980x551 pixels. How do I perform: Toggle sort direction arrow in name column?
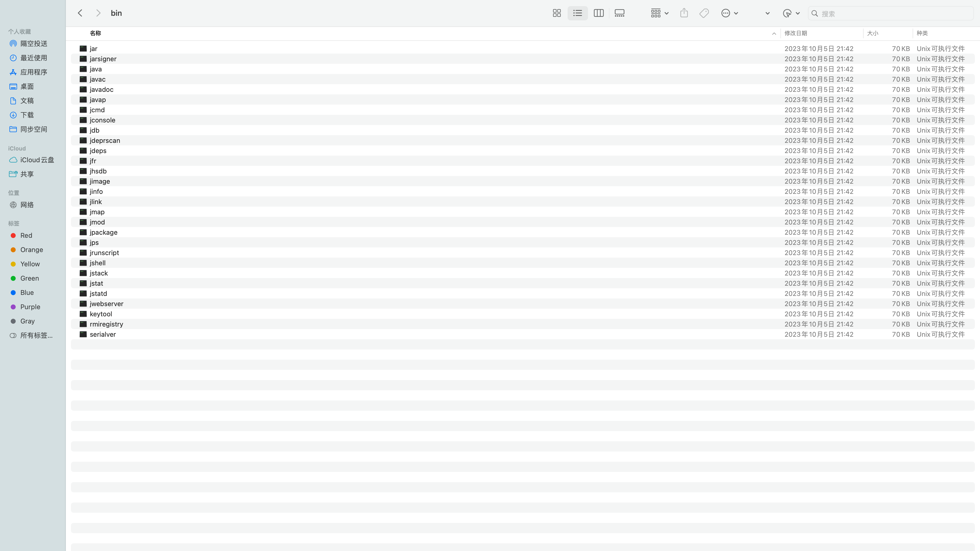[774, 33]
